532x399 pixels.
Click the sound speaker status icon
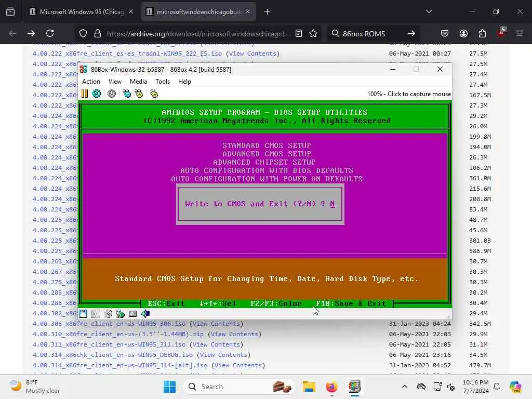[145, 314]
